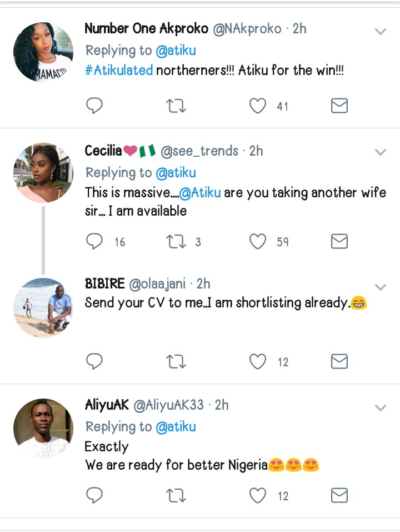Open the @Atiku mention in Cecilia's tweet
400x532 pixels.
[x=201, y=193]
